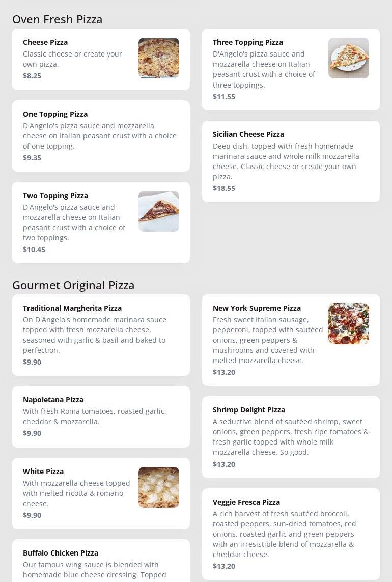Image resolution: width=392 pixels, height=582 pixels.
Task: Choose the Two Topping Pizza heading
Action: pos(55,196)
